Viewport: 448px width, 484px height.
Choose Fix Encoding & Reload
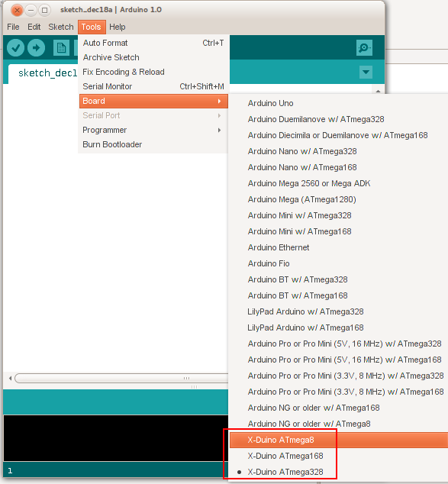(153, 72)
